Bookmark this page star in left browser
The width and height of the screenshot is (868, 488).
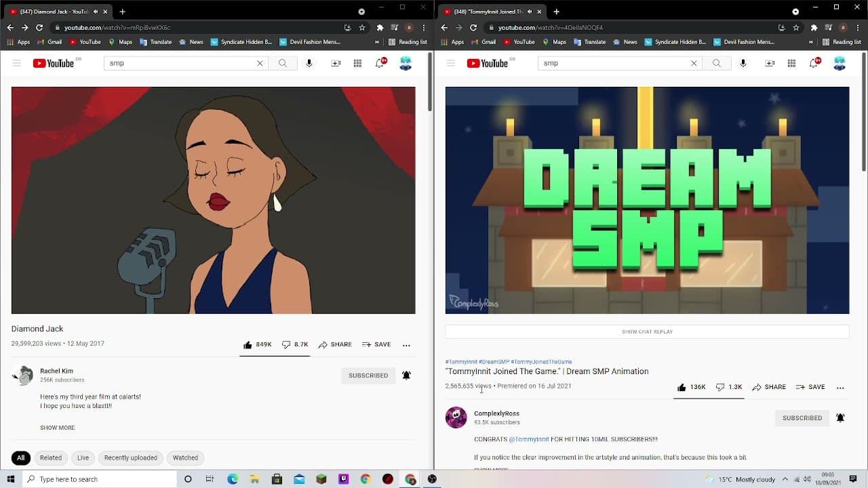[x=362, y=28]
